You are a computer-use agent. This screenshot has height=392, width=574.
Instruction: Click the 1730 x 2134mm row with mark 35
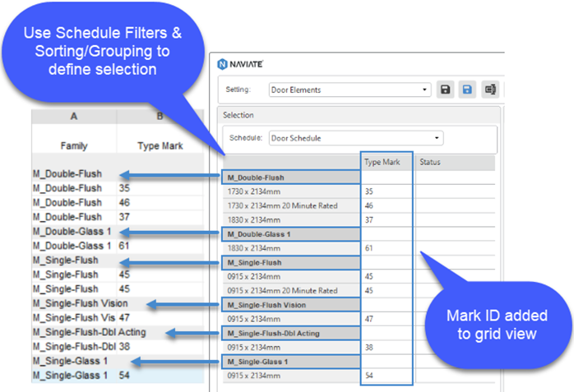359,191
